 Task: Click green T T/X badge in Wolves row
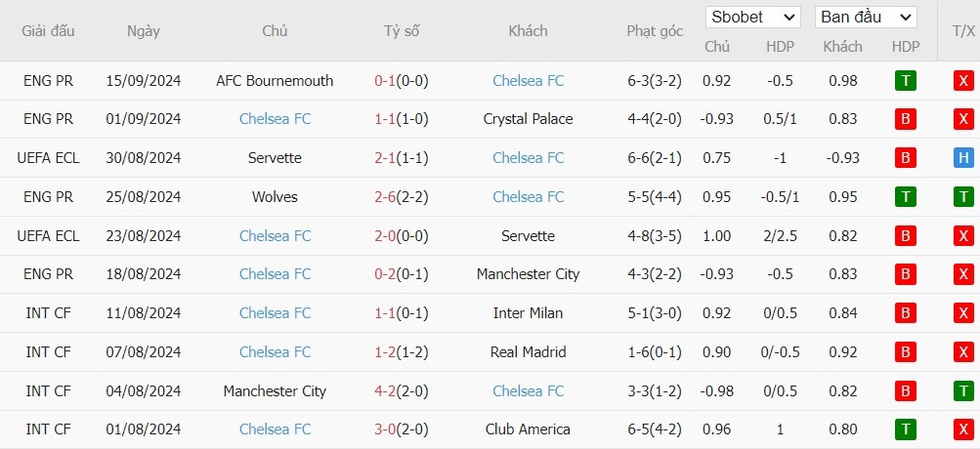[963, 197]
